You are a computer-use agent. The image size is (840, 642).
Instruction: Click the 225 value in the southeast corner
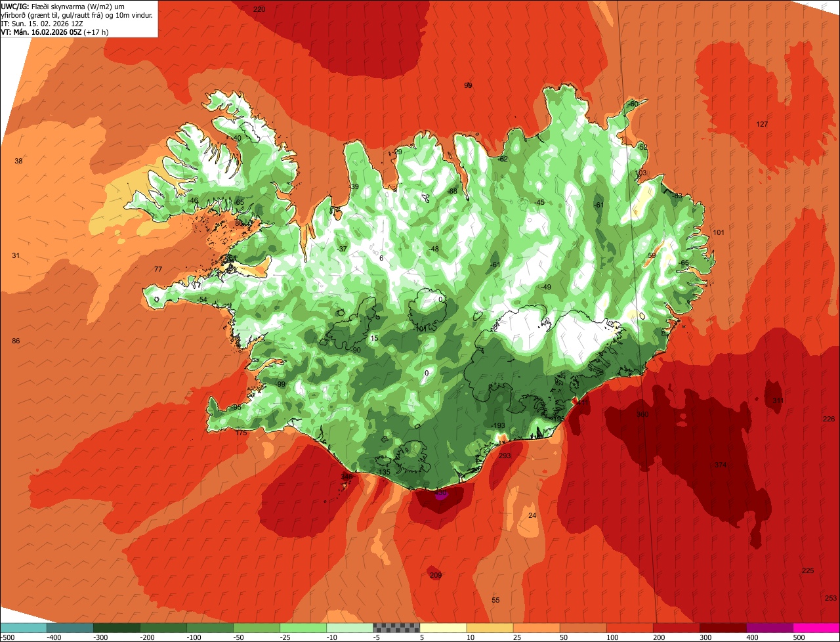tap(808, 571)
